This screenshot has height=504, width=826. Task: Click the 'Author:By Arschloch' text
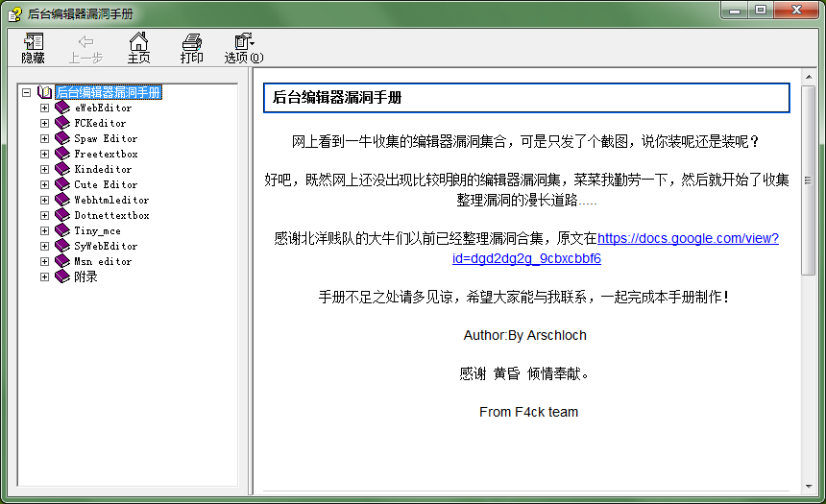[x=524, y=335]
